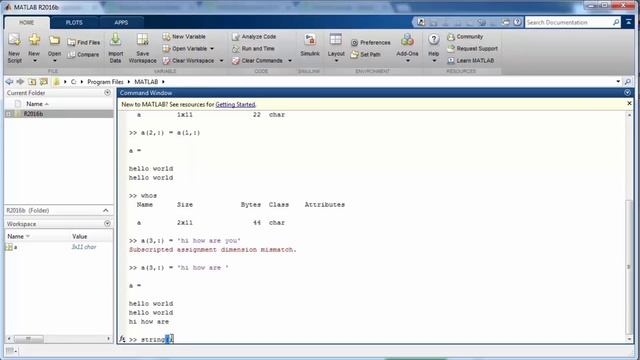The image size is (640, 360).
Task: Expand the R2016b folder tree node
Action: click(x=9, y=114)
